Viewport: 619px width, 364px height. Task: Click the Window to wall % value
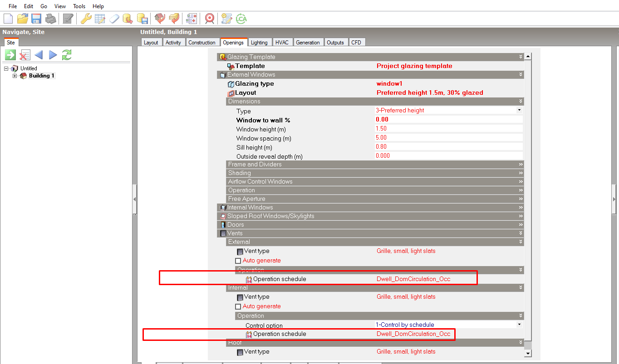(x=449, y=120)
